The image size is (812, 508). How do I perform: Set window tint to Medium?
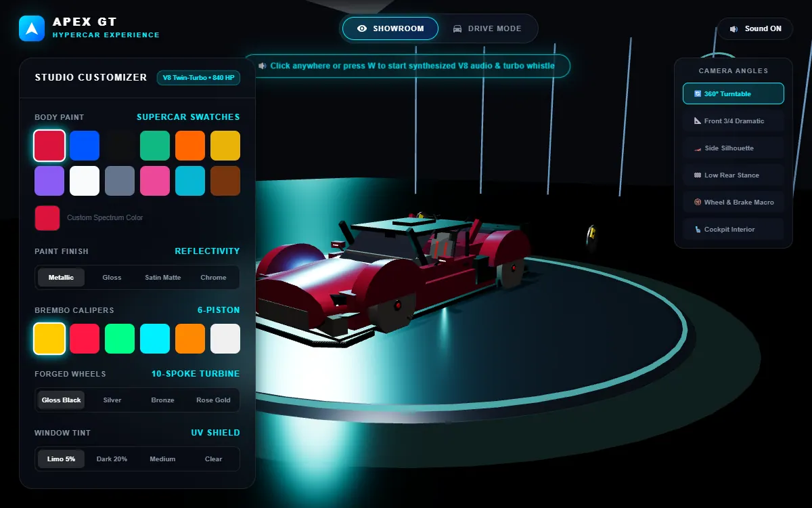click(x=162, y=459)
